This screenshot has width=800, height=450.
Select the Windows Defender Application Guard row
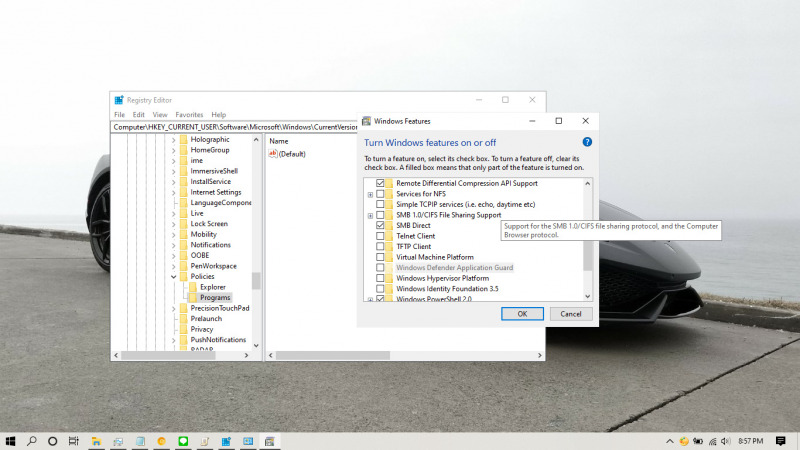(x=455, y=267)
